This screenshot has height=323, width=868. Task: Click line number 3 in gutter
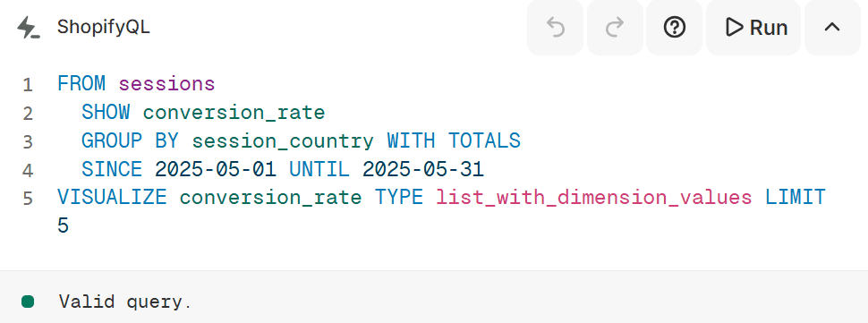tap(28, 141)
